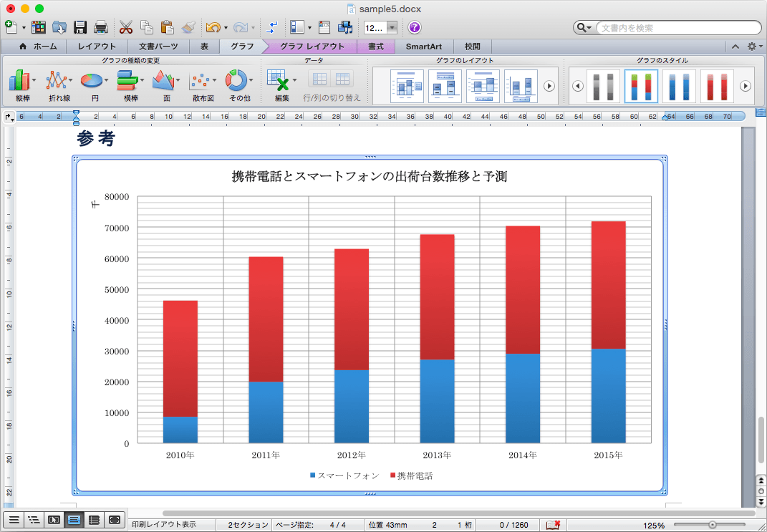Open the 表 tab
767x532 pixels.
tap(204, 47)
